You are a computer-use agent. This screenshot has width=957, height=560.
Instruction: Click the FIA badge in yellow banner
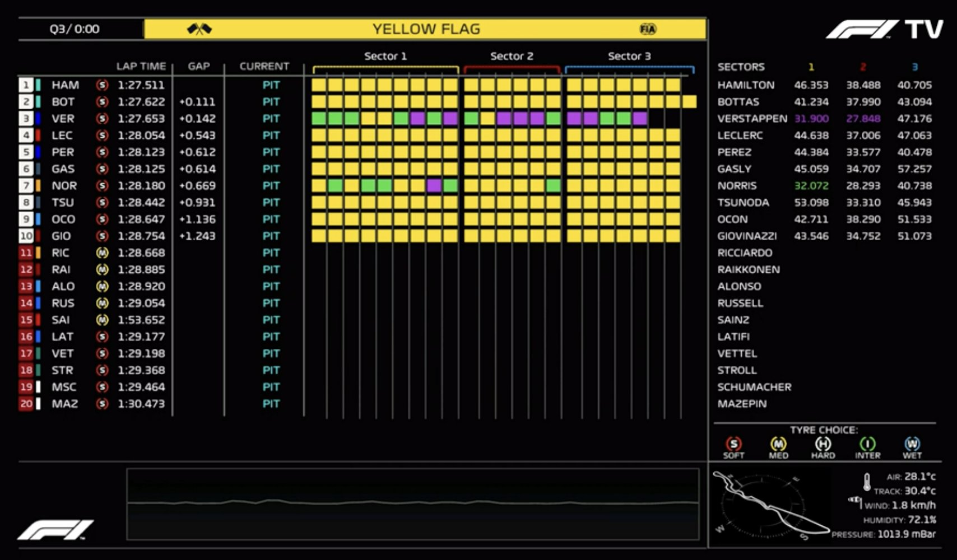tap(648, 29)
